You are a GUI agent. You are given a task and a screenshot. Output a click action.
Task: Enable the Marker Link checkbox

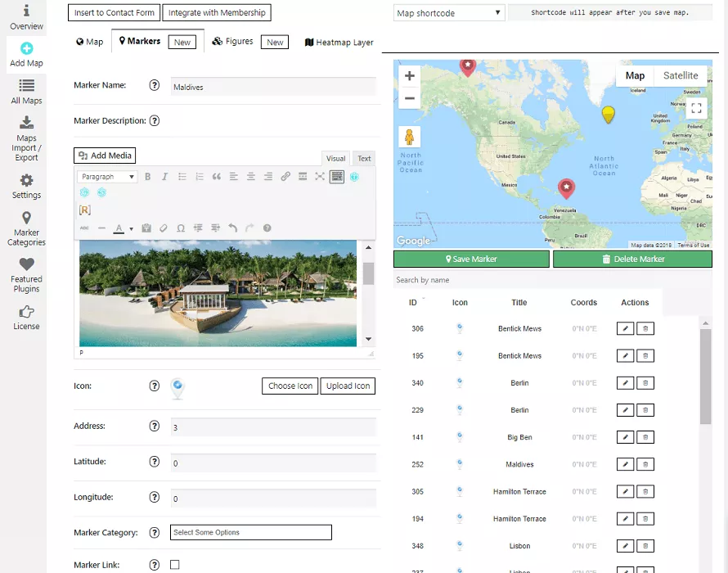tap(174, 565)
